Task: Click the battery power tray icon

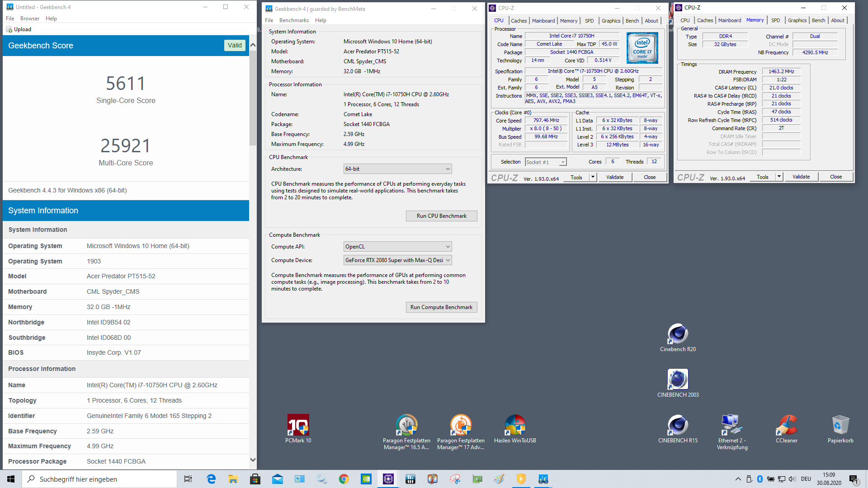Action: (770, 479)
